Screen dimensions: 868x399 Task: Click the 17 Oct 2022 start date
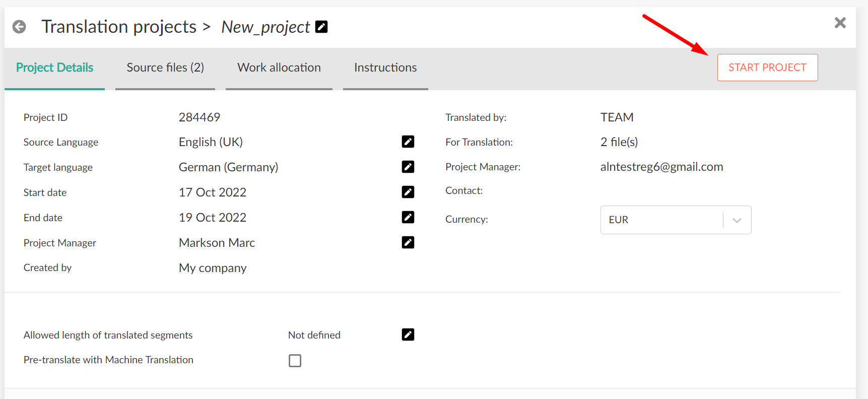(213, 192)
